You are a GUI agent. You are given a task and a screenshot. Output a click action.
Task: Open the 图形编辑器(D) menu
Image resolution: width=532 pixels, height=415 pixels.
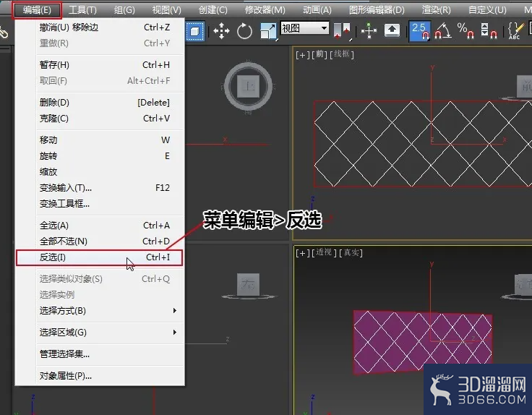click(377, 10)
